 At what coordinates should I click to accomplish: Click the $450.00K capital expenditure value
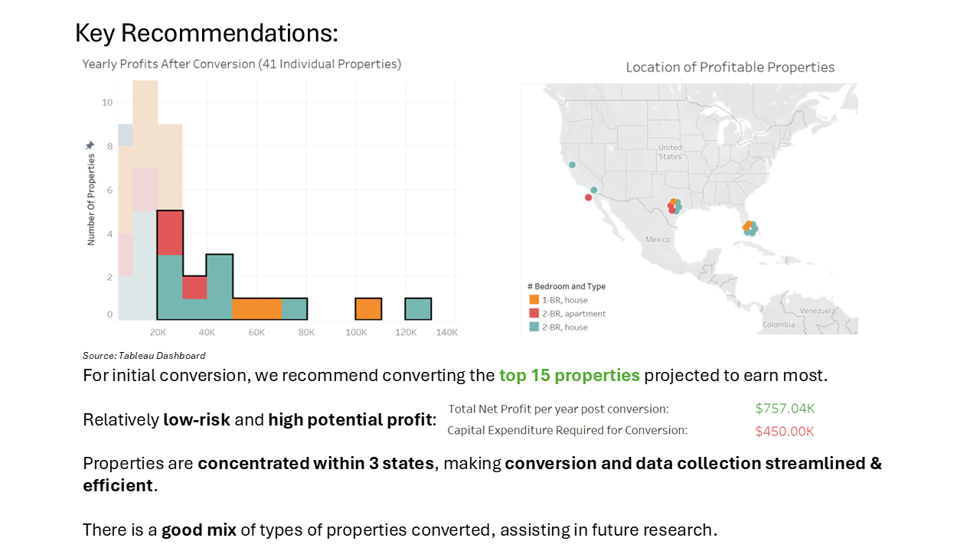point(785,432)
